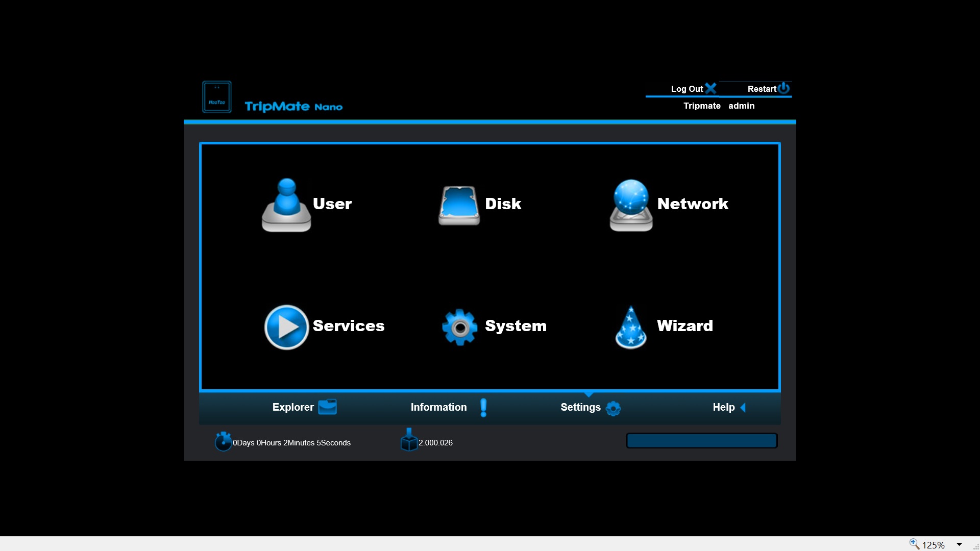Click the uptime stopwatch icon
This screenshot has width=980, height=551.
223,442
